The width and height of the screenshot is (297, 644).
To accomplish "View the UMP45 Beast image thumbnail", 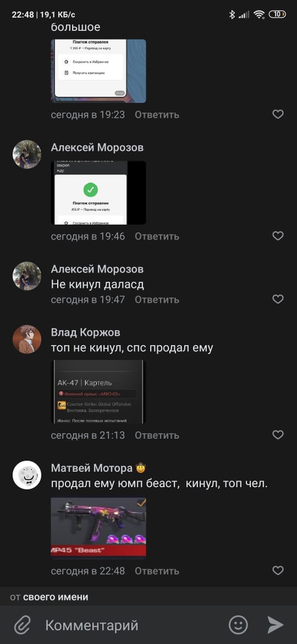I will [98, 528].
